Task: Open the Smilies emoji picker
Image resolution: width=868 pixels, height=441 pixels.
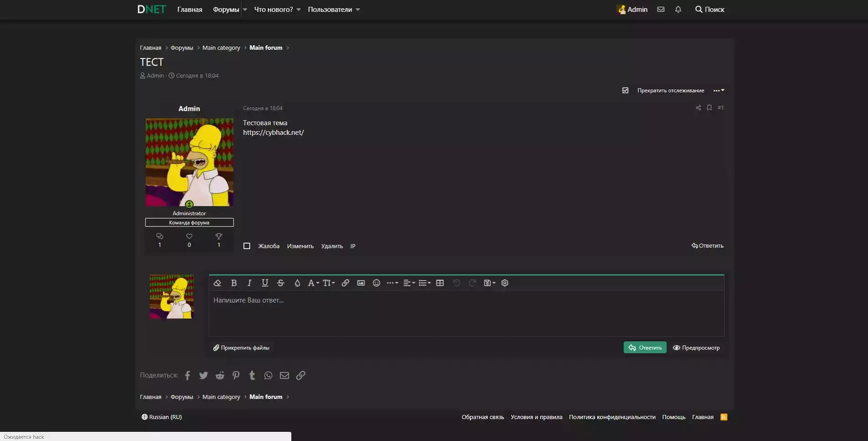Action: (376, 283)
